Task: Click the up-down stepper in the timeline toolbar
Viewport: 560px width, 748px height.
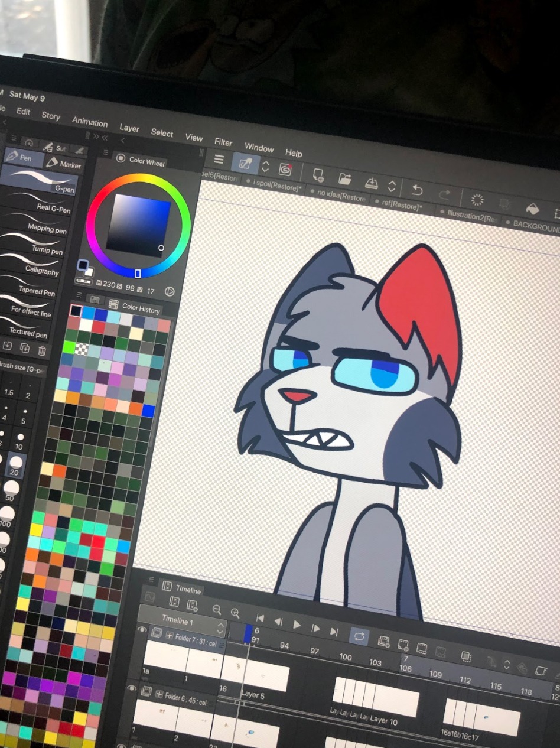Action: point(506,664)
